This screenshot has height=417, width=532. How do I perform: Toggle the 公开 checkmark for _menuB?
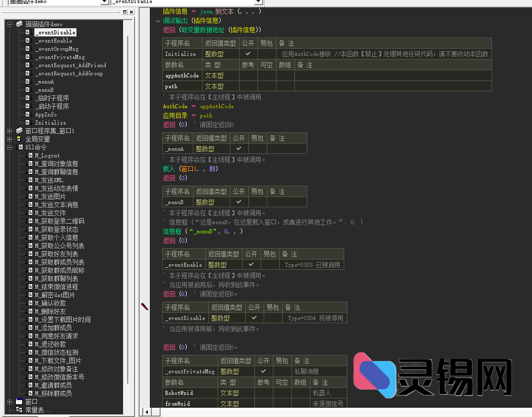(239, 202)
